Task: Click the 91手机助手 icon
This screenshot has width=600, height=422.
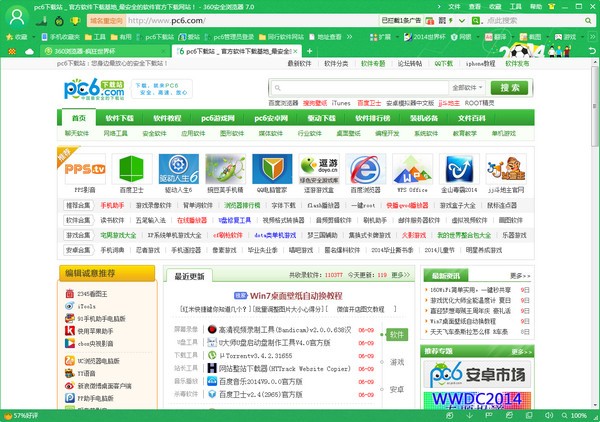Action: click(70, 318)
